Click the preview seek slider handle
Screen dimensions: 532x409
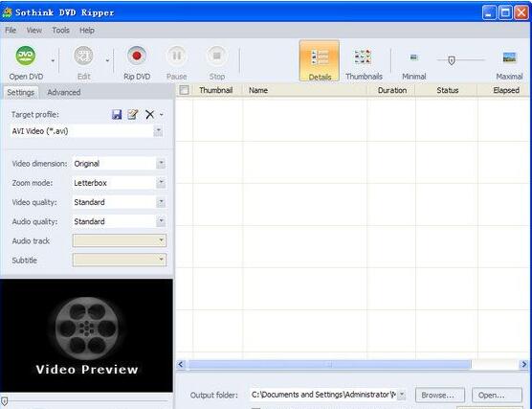[x=4, y=400]
